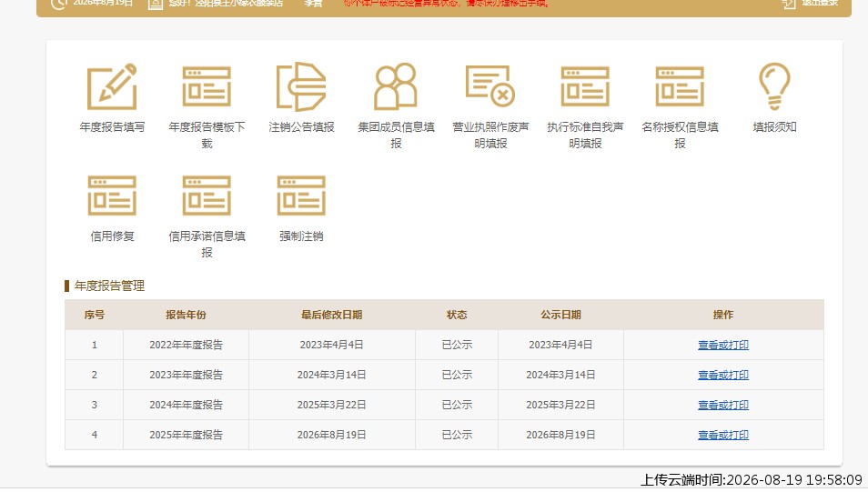This screenshot has height=492, width=868.
Task: Open 注销公告填报 icon
Action: click(301, 86)
